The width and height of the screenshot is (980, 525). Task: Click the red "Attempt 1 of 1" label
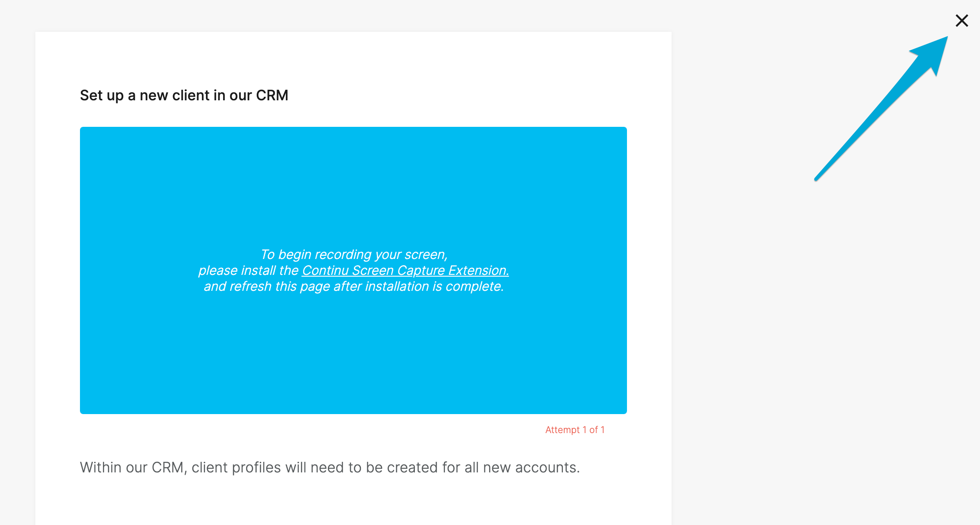[x=575, y=430]
